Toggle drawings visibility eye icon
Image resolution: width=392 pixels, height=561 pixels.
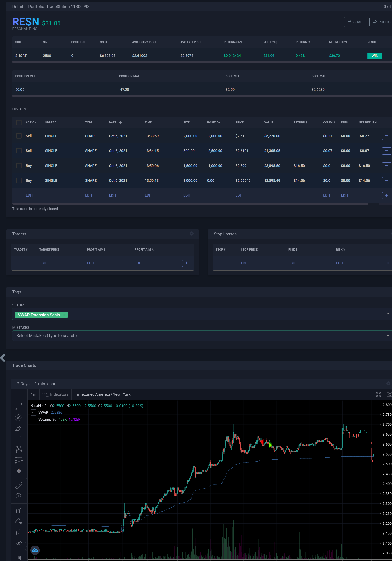[19, 543]
